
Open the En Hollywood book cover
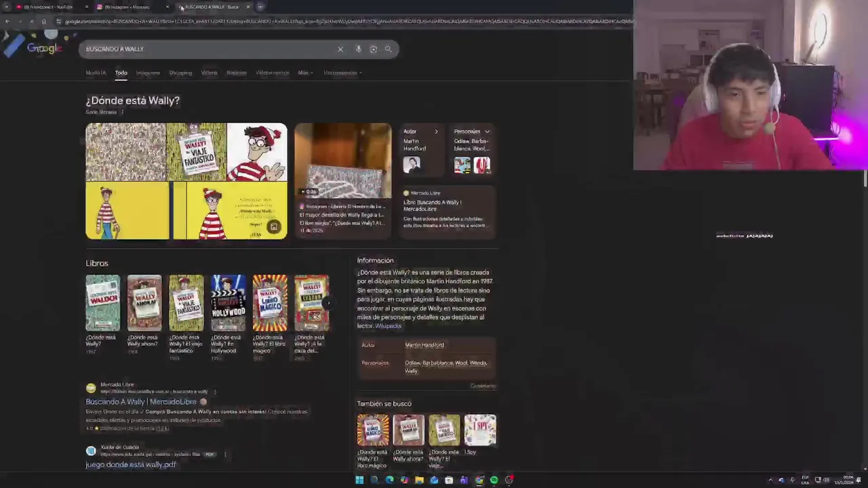[x=228, y=303]
